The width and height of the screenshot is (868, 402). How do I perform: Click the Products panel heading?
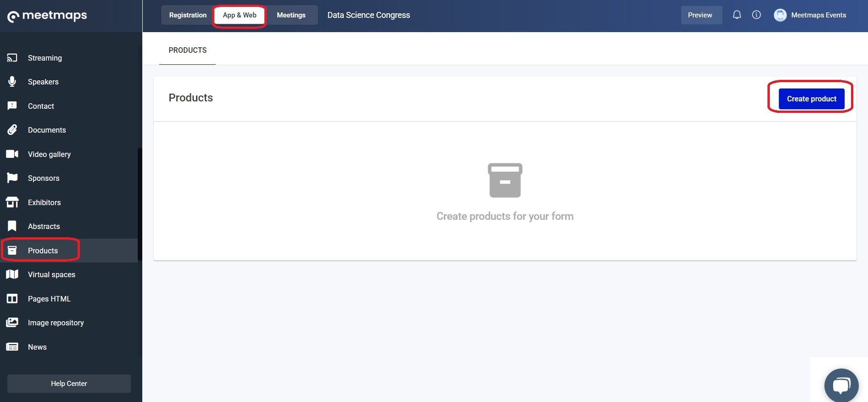point(190,98)
